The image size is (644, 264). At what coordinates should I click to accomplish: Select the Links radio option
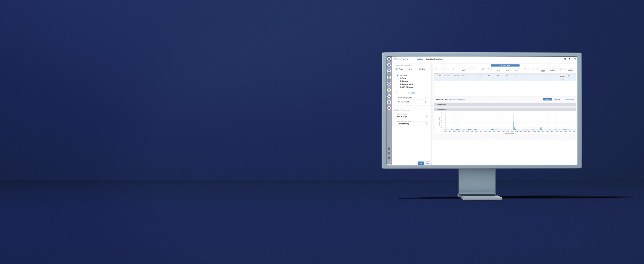(x=406, y=69)
